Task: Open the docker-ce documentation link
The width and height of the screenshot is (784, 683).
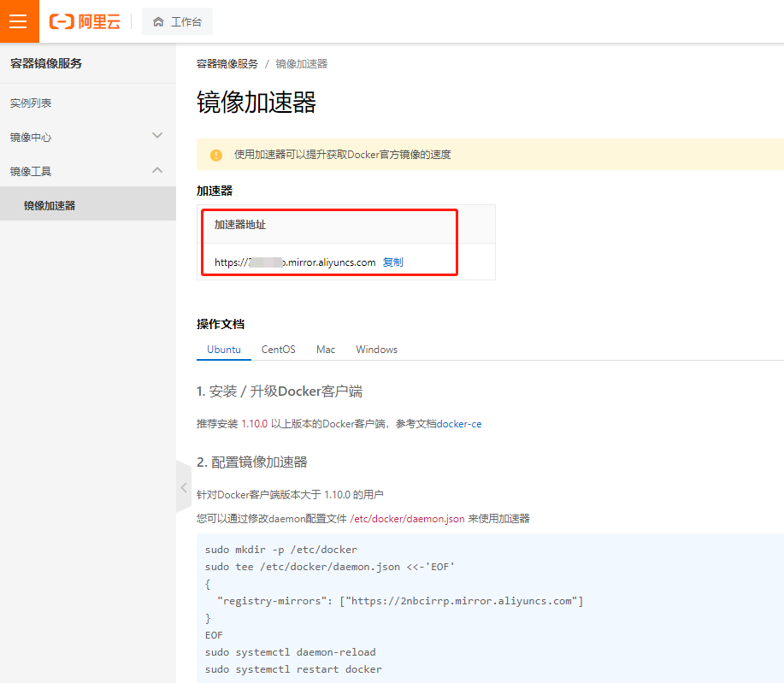Action: coord(459,424)
